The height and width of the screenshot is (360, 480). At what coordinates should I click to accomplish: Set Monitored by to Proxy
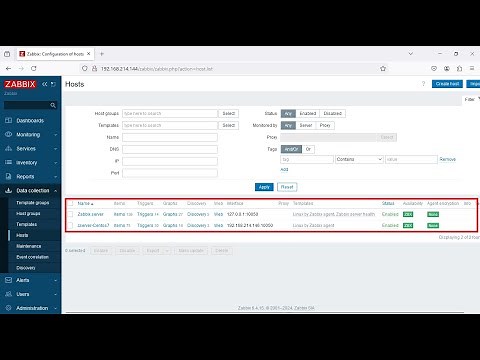(325, 125)
